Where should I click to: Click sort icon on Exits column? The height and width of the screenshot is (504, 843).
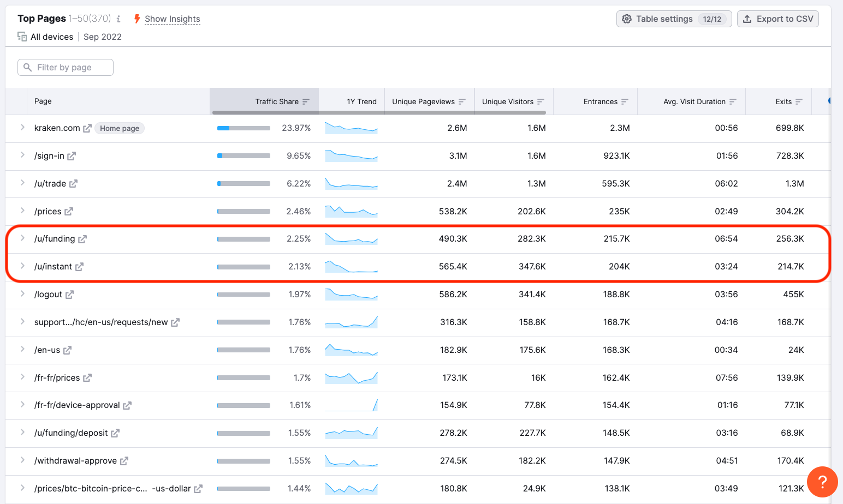[x=799, y=101]
